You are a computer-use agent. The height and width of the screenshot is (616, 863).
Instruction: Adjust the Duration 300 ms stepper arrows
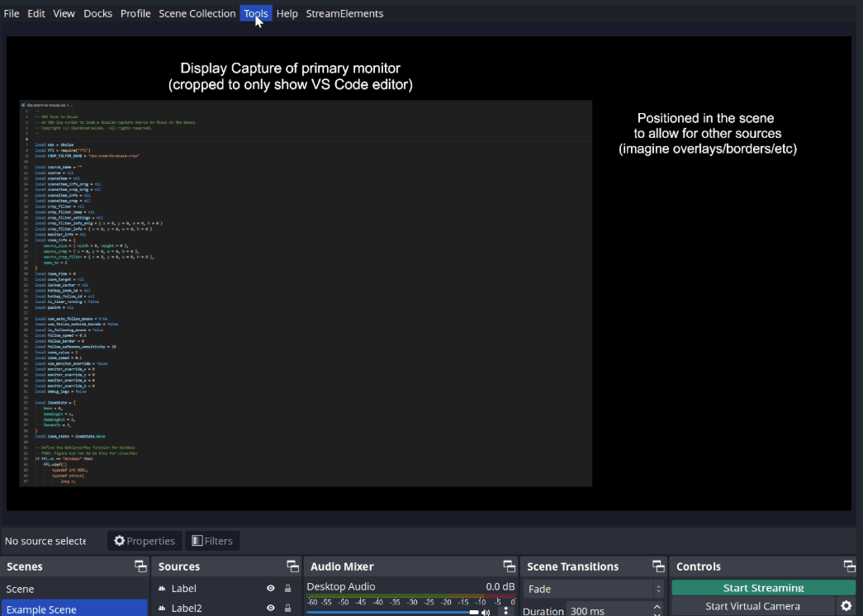[x=657, y=611]
